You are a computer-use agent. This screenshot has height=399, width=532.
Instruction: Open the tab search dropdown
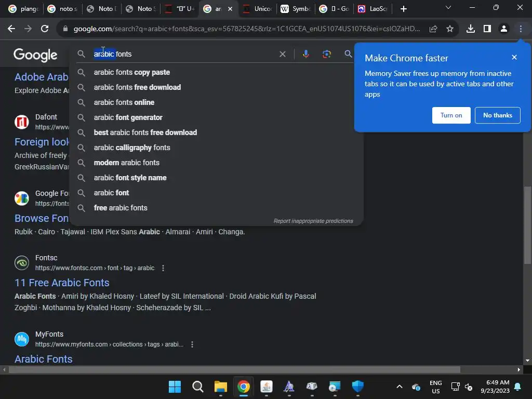(448, 7)
